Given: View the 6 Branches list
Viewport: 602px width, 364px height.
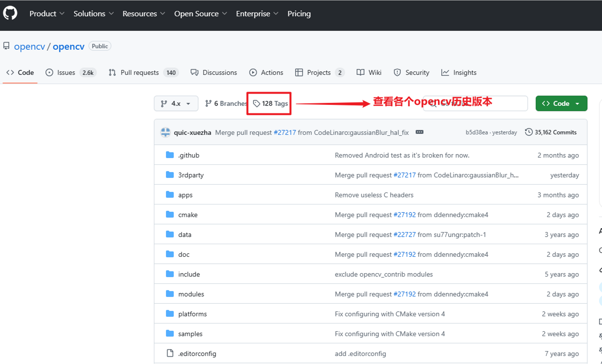Looking at the screenshot, I should 226,104.
